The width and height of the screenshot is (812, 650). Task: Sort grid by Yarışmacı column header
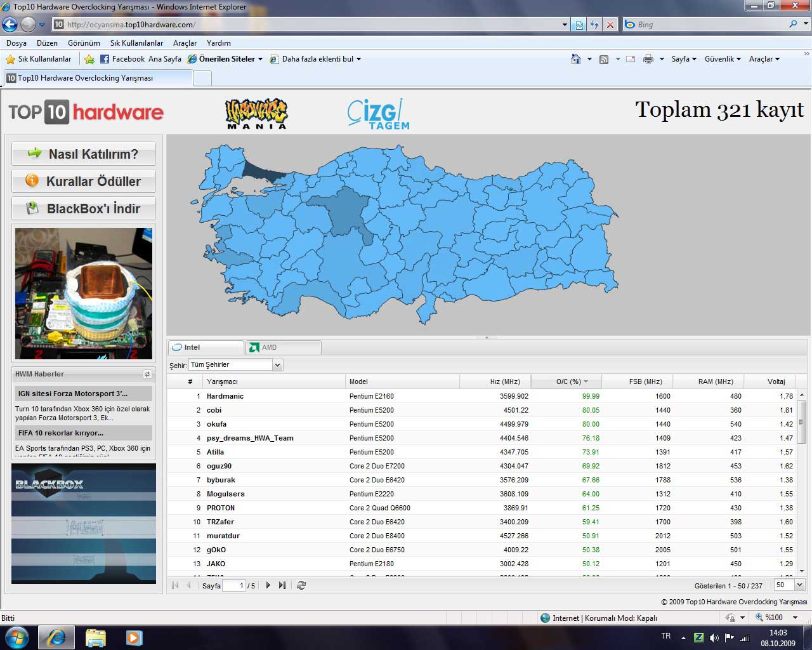(x=274, y=381)
